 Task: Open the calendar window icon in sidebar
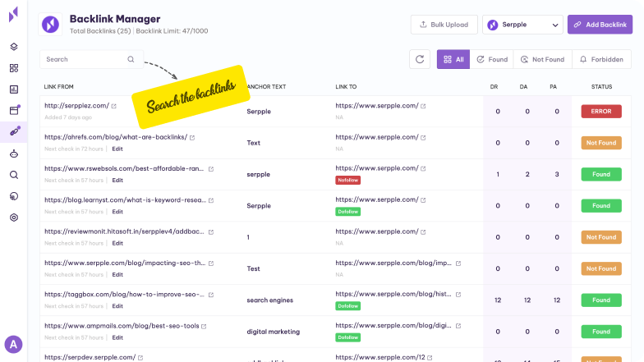point(15,110)
